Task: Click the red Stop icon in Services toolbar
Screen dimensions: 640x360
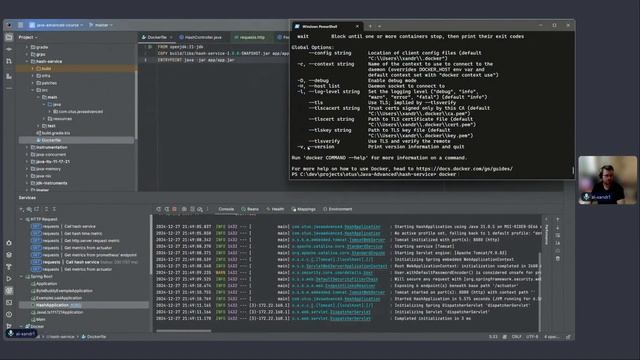Action: [x=175, y=209]
